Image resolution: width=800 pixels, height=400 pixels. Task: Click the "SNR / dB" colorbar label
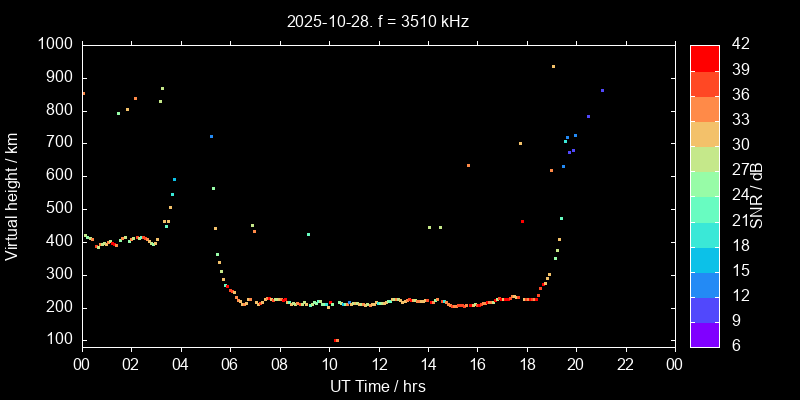(759, 196)
